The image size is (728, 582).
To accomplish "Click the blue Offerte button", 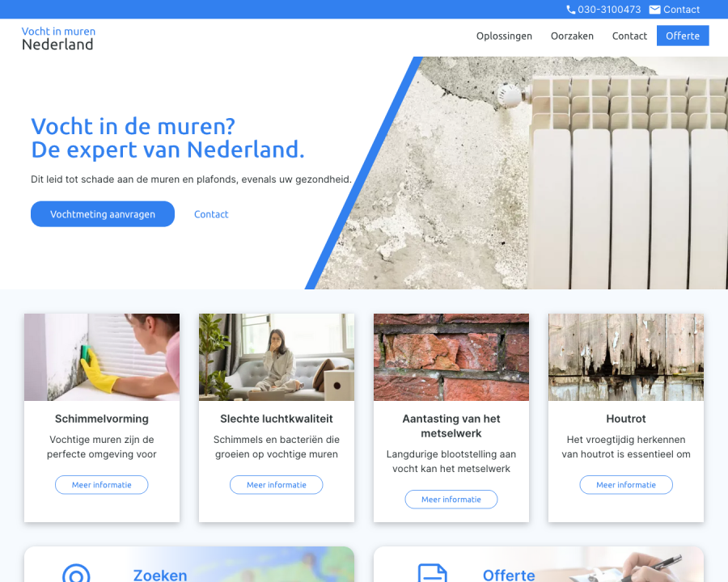I will tap(683, 36).
